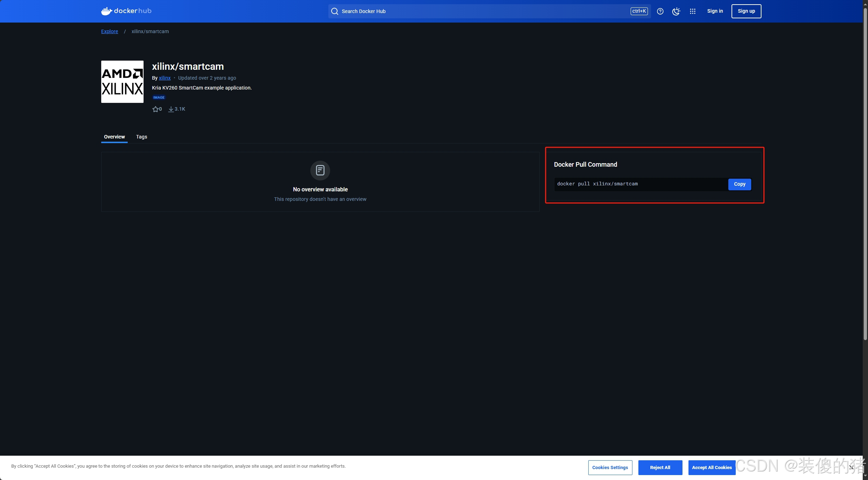868x480 pixels.
Task: Select the Overview tab
Action: 114,137
